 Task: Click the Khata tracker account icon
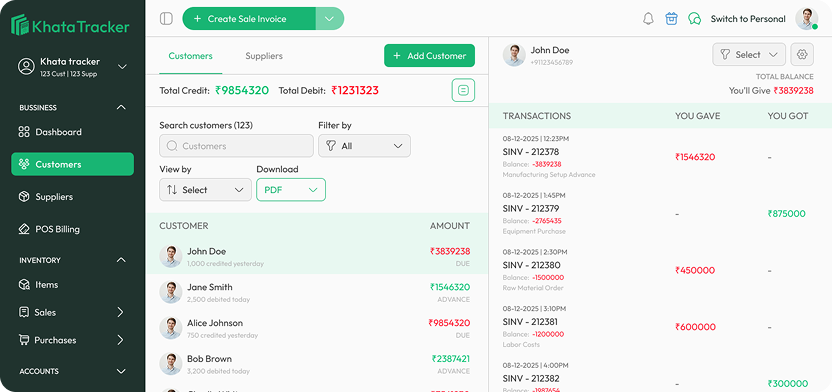coord(26,66)
